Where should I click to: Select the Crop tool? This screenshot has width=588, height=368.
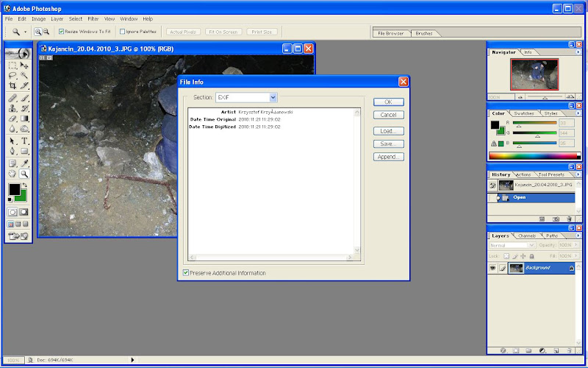(x=12, y=85)
